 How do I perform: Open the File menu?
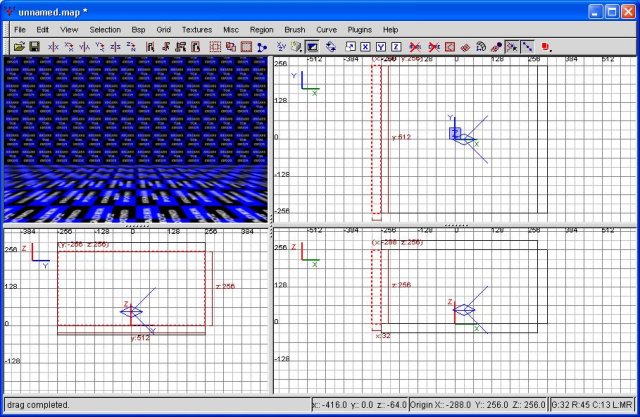pyautogui.click(x=20, y=30)
